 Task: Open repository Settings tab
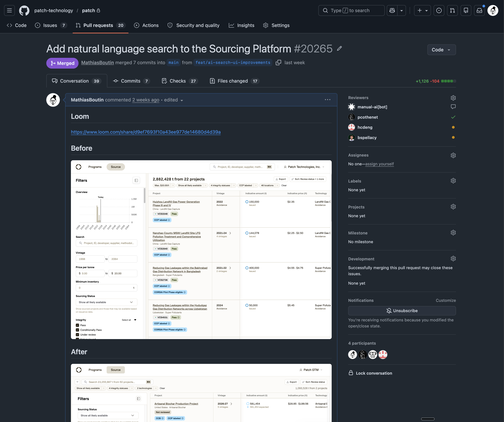tap(276, 25)
